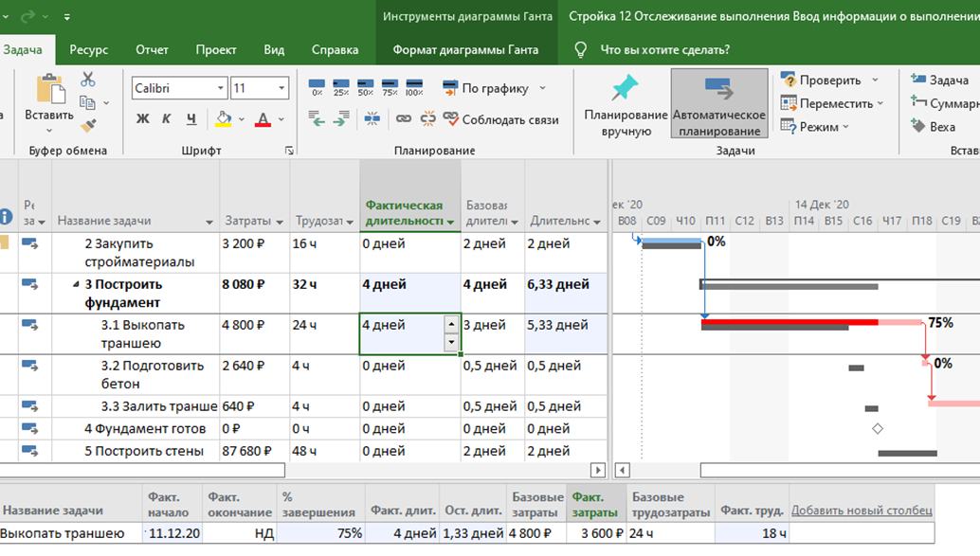The height and width of the screenshot is (556, 980).
Task: Click the Соблюдать связи button
Action: 501,119
